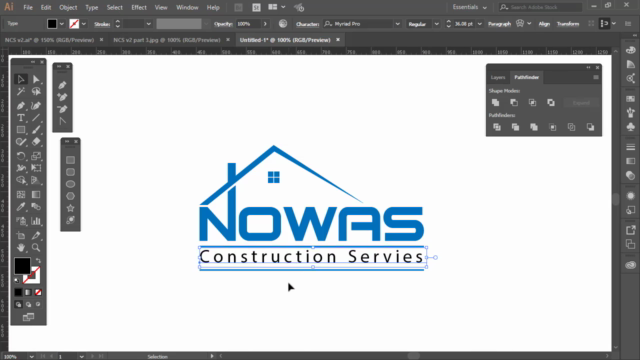640x360 pixels.
Task: Select the Zoom tool
Action: point(36,248)
